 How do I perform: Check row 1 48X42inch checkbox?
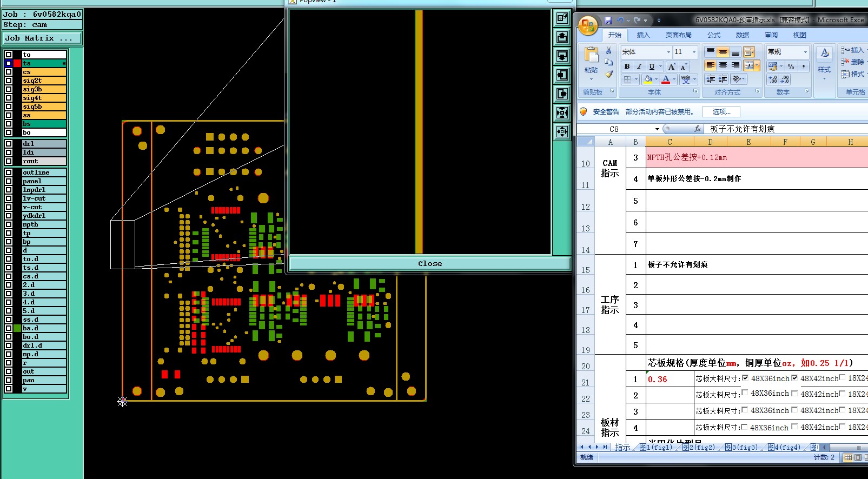coord(794,378)
